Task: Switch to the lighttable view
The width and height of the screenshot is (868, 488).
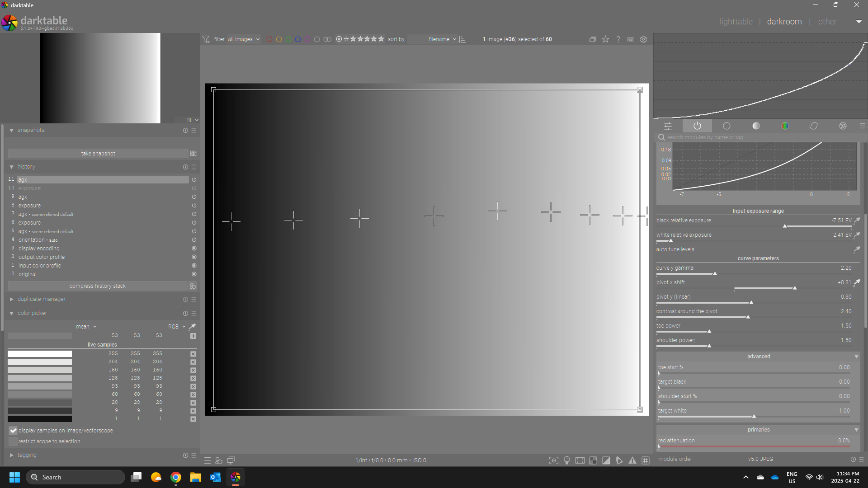Action: [x=736, y=22]
